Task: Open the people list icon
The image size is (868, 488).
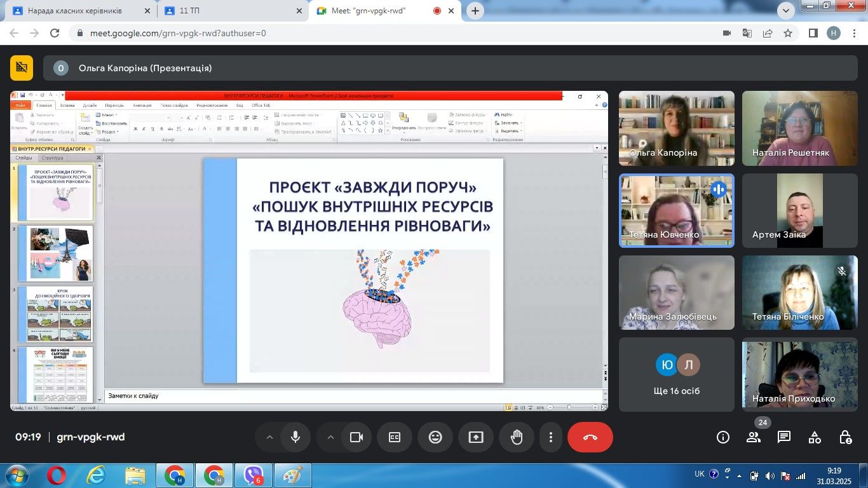Action: [x=754, y=437]
